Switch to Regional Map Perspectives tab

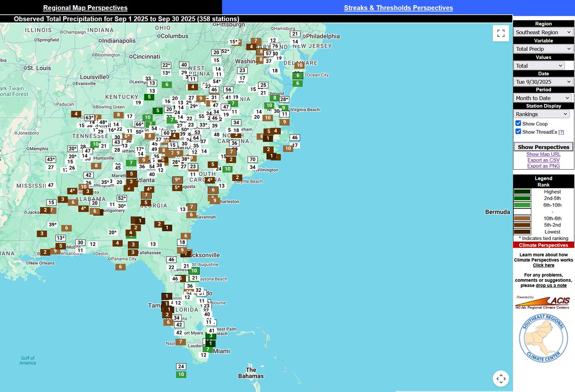[85, 8]
